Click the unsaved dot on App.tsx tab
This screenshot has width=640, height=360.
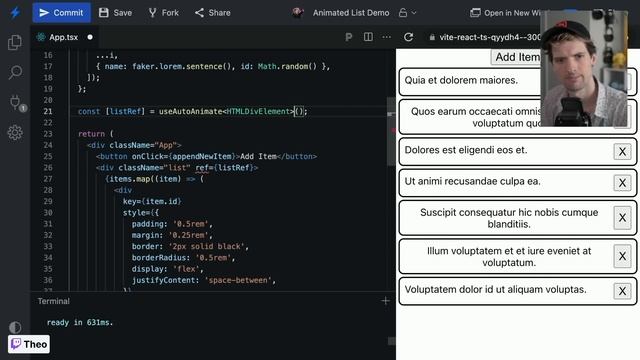[90, 37]
